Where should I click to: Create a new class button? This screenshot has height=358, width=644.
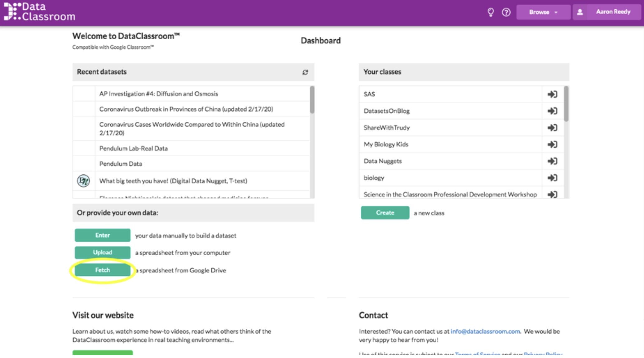pos(385,212)
